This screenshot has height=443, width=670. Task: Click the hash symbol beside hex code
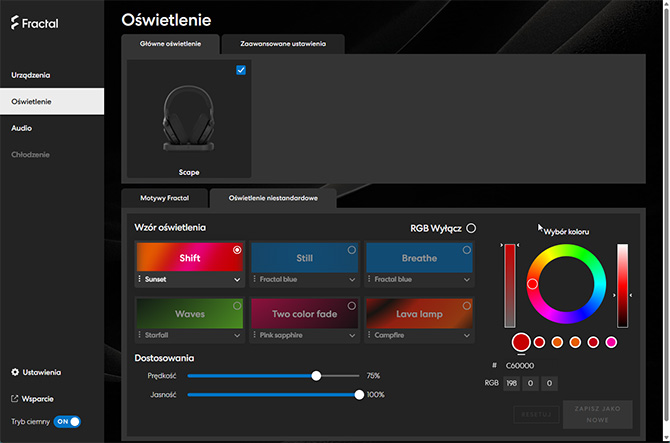click(x=494, y=365)
